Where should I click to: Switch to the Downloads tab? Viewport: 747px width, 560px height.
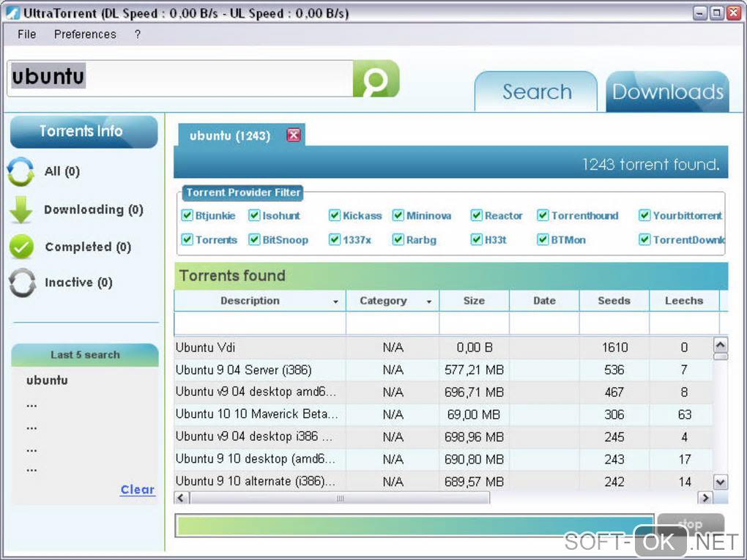pos(667,92)
